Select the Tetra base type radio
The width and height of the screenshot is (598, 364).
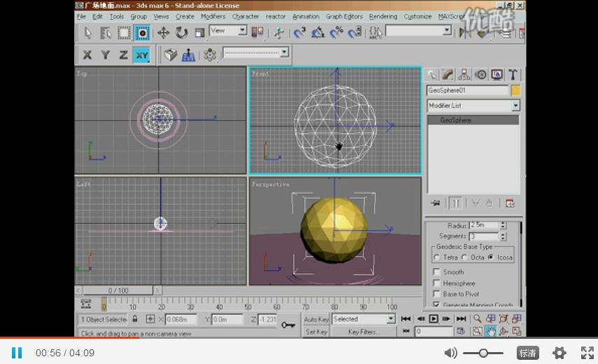437,258
